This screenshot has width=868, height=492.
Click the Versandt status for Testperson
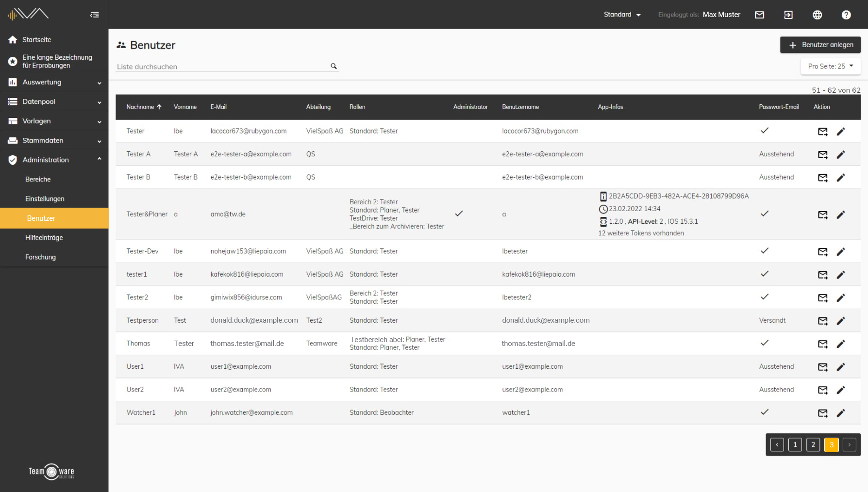[x=772, y=321]
